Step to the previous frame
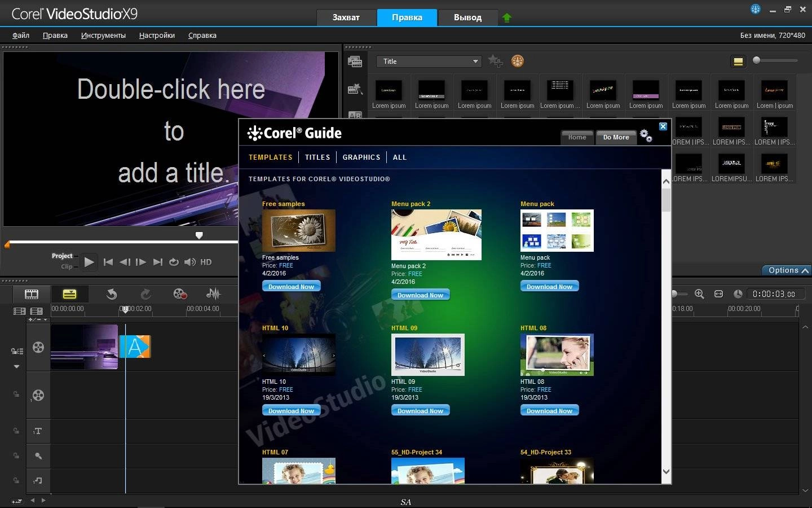The height and width of the screenshot is (508, 812). point(125,262)
